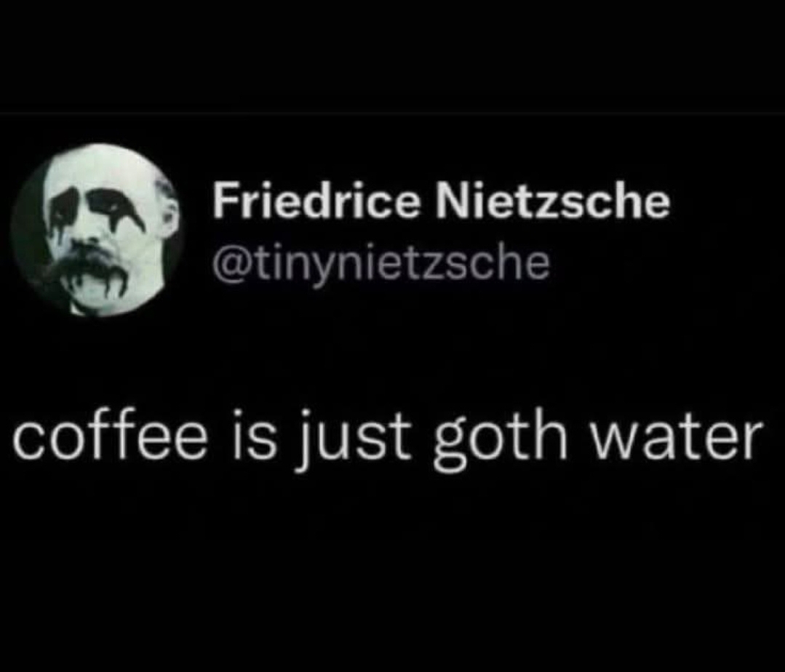Open the @tinynietzsche handle link
The width and height of the screenshot is (785, 672).
click(x=381, y=264)
